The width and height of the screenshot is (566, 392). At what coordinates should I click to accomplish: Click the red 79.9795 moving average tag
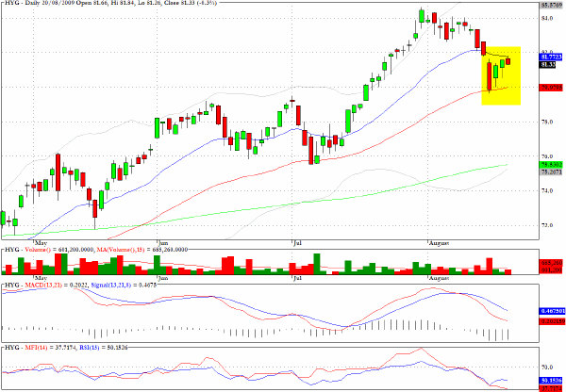coord(551,87)
